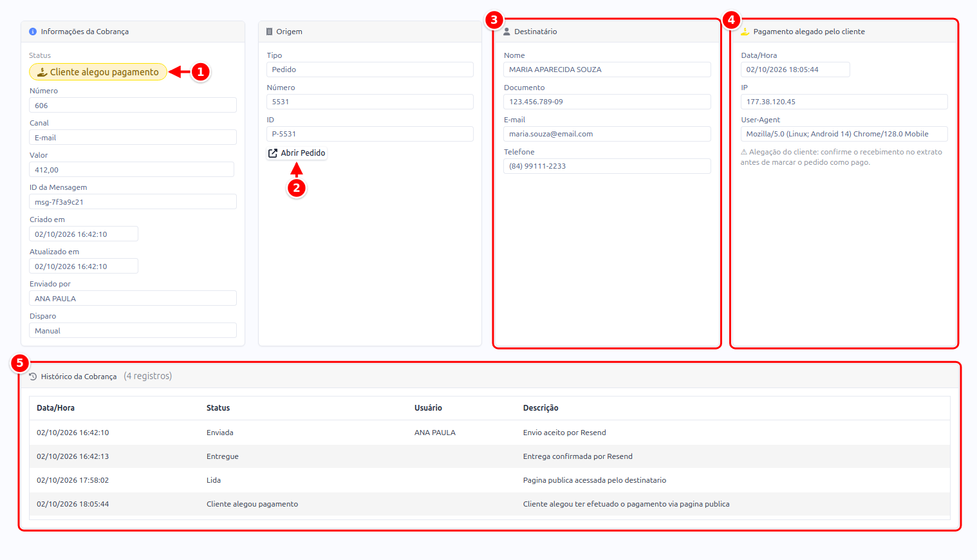
Task: Select the history row dated 02/10/2026 16:42:13
Action: (x=490, y=456)
